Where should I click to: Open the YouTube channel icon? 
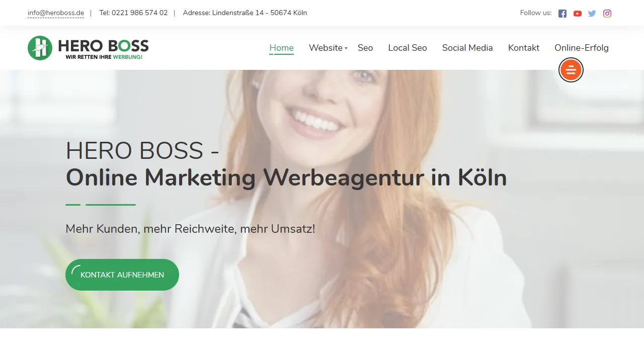pyautogui.click(x=577, y=13)
